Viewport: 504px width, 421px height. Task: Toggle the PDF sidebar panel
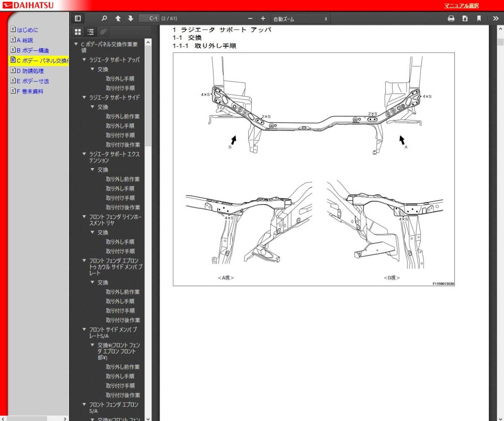(x=78, y=18)
